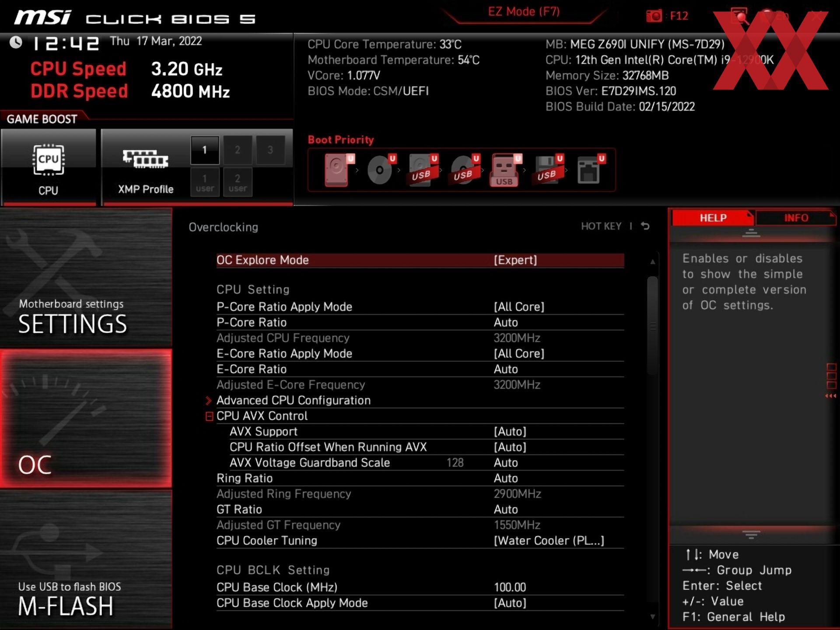Click the Ring Ratio Auto field
Image resolution: width=840 pixels, height=630 pixels.
420,478
